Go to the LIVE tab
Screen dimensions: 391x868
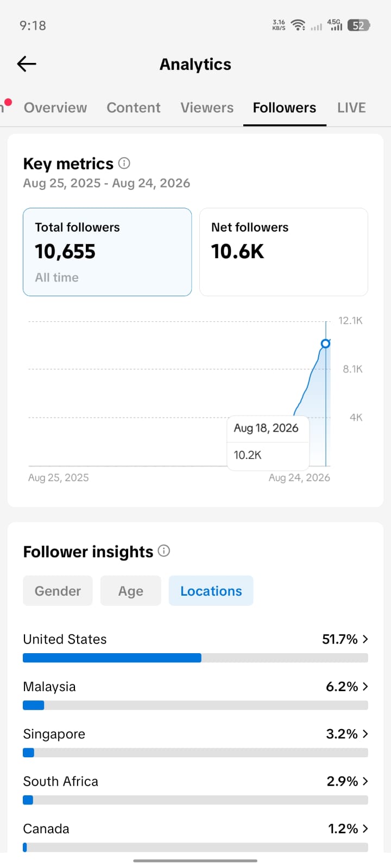click(351, 107)
